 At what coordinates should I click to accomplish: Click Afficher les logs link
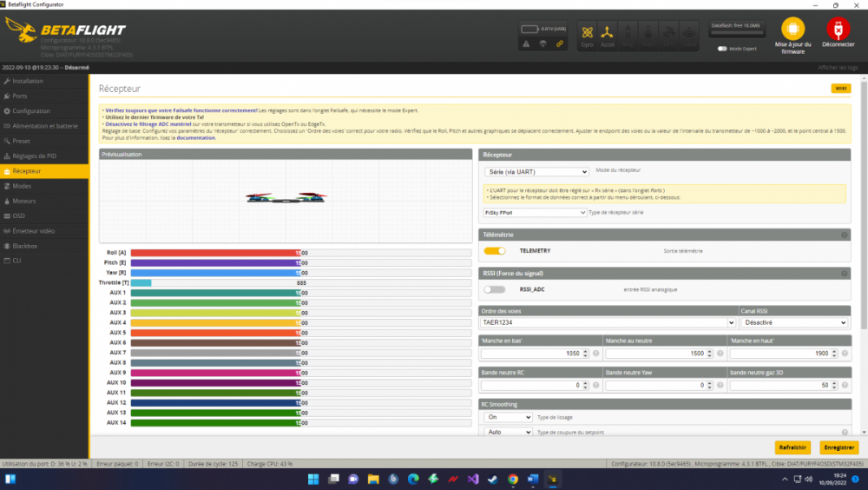pos(838,68)
